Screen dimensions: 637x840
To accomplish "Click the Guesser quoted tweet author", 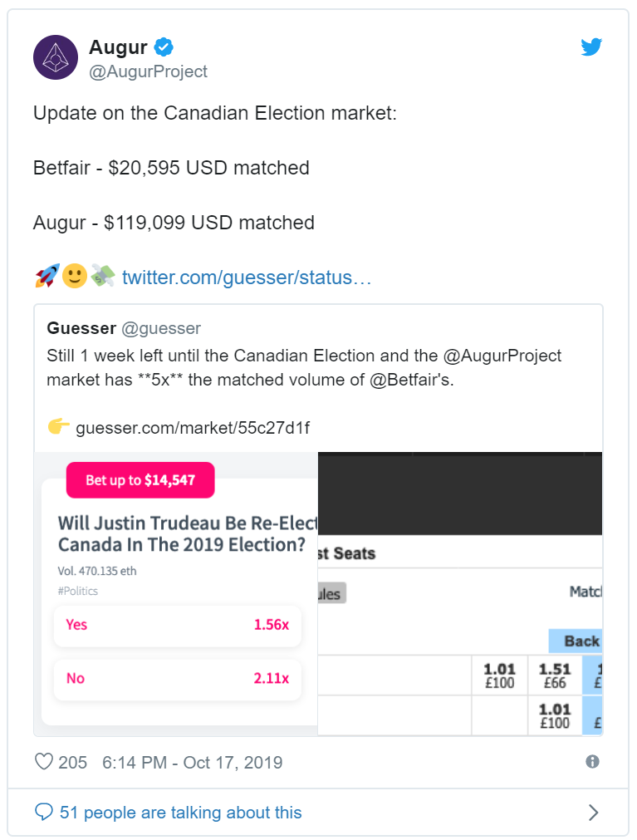I will pyautogui.click(x=81, y=328).
